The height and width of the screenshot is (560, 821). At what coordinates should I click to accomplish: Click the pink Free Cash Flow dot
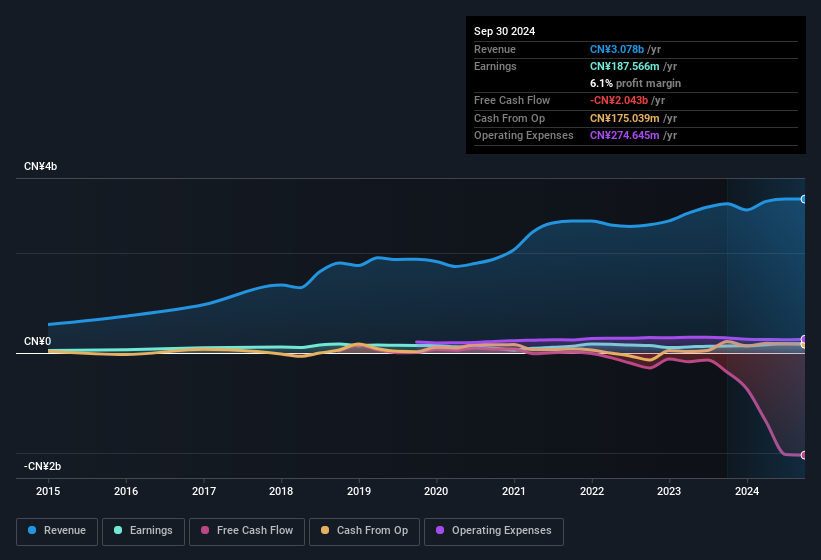(205, 531)
